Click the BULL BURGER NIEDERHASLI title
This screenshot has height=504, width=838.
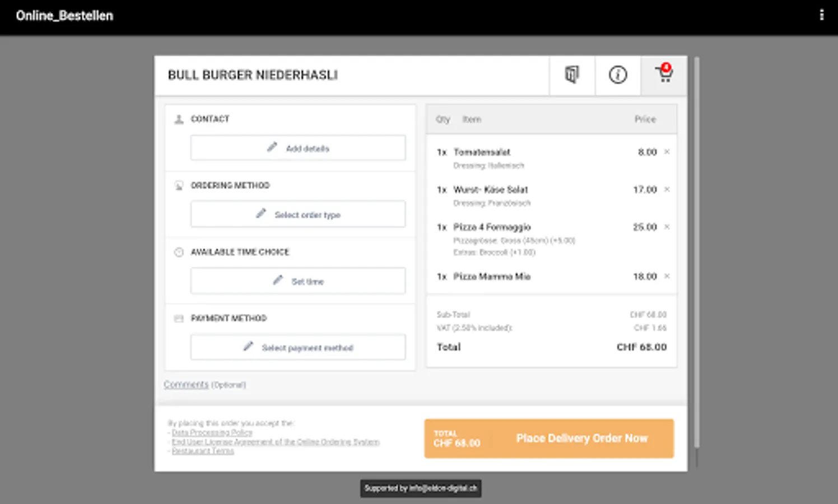pos(253,75)
